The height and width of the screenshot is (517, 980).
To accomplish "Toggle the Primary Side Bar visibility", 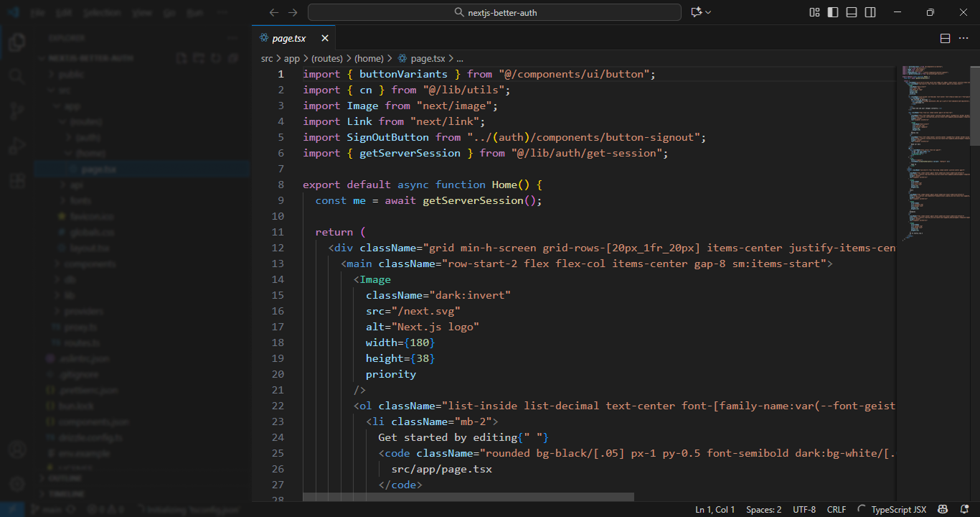I will (x=833, y=12).
